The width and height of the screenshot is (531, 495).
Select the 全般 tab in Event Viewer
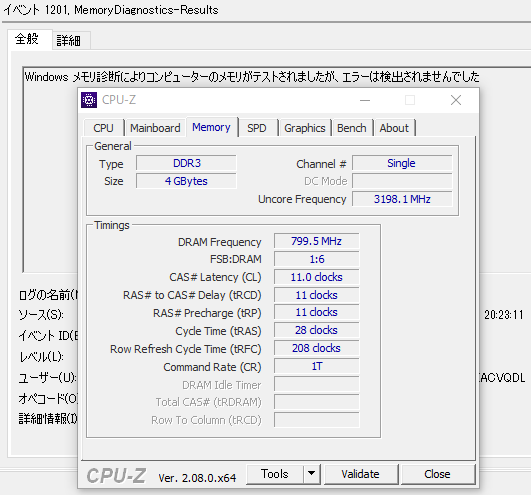(x=27, y=39)
